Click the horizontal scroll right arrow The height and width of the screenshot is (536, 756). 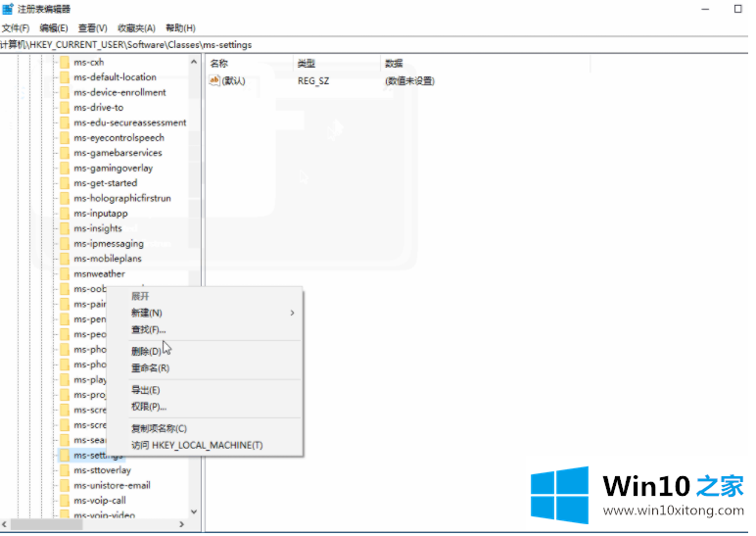click(x=182, y=524)
